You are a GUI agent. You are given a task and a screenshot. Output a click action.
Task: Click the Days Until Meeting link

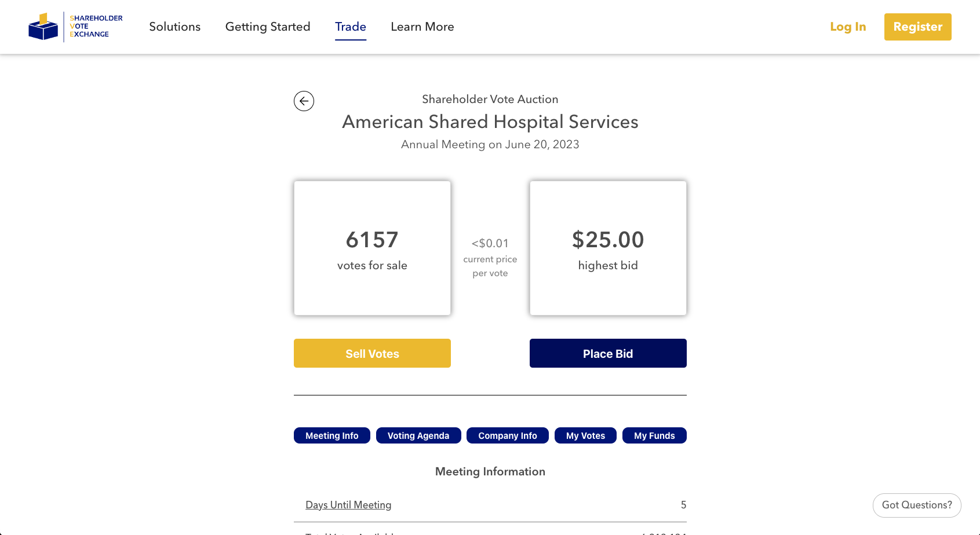tap(348, 505)
